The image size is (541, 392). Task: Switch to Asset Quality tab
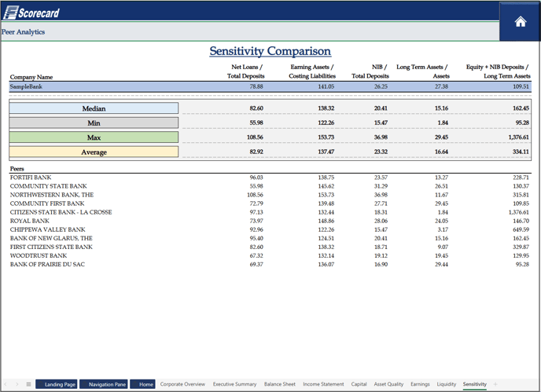pyautogui.click(x=388, y=384)
